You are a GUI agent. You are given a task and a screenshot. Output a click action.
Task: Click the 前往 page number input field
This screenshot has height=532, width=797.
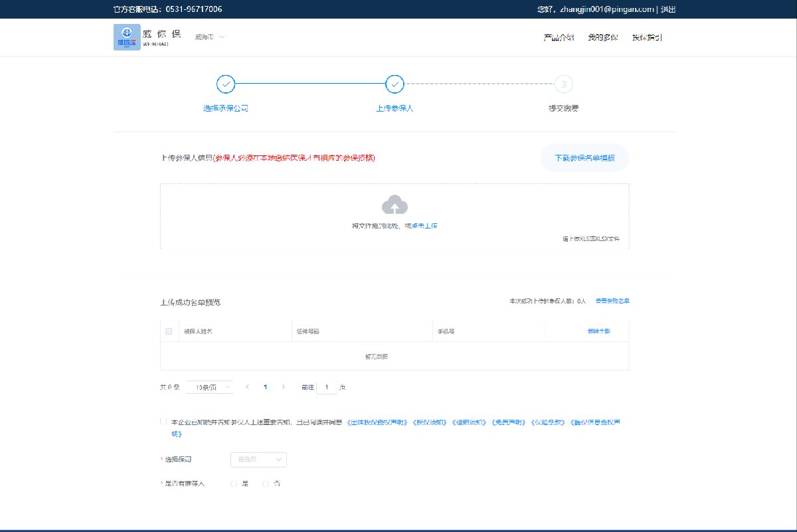(327, 387)
